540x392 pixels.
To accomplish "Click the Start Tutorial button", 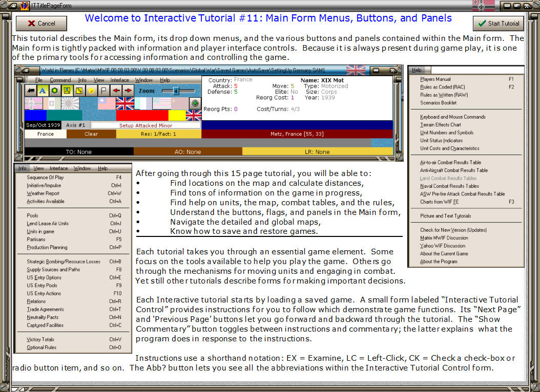I will click(x=499, y=24).
